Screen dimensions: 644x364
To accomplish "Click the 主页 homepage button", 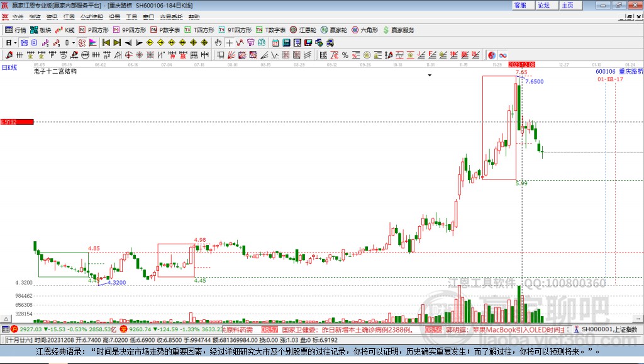I will 570,5.
